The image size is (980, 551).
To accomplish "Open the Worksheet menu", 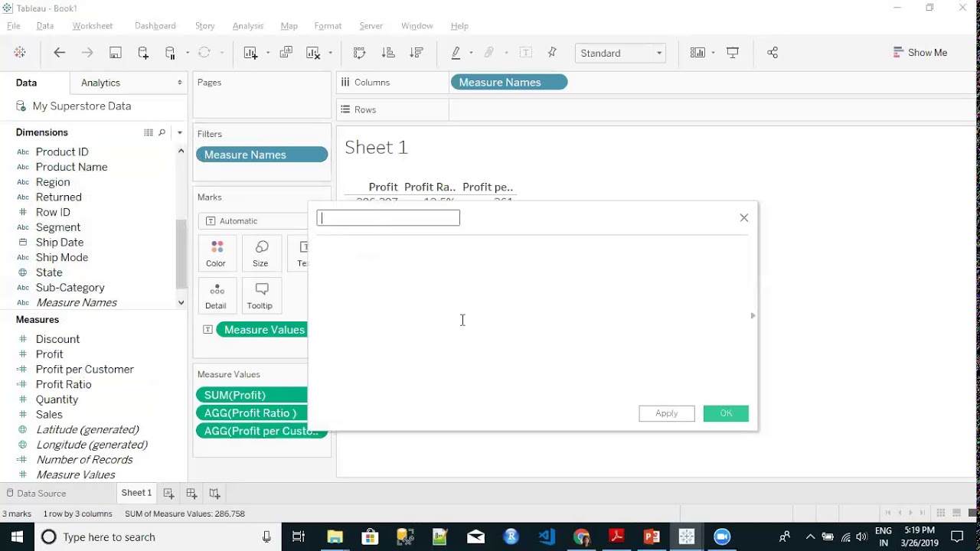I will 93,26.
